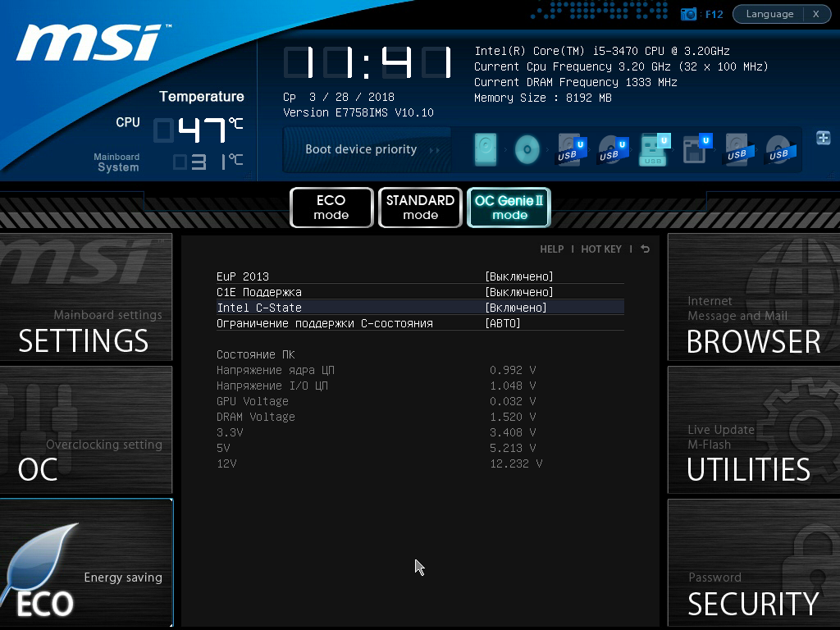Viewport: 840px width, 630px height.
Task: Open the SETTINGS mainboard section
Action: 85,297
